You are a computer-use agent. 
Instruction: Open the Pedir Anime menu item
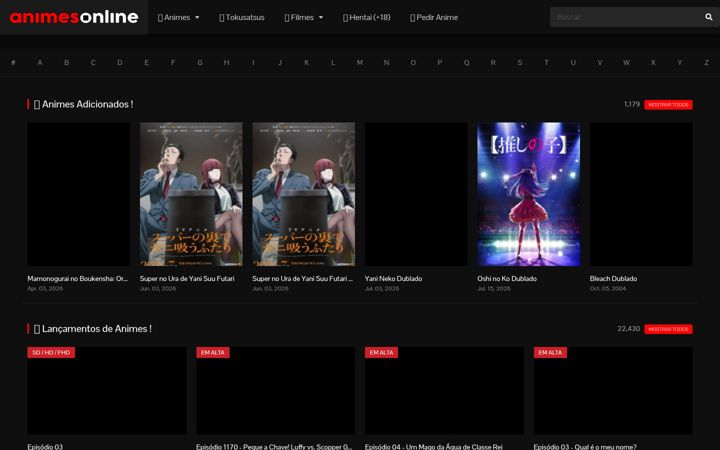coord(434,17)
